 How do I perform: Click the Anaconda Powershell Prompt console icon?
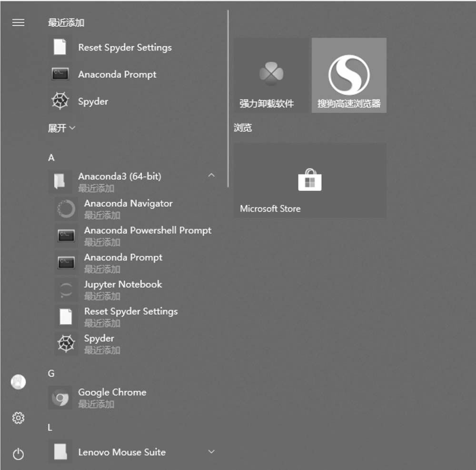[x=66, y=236]
